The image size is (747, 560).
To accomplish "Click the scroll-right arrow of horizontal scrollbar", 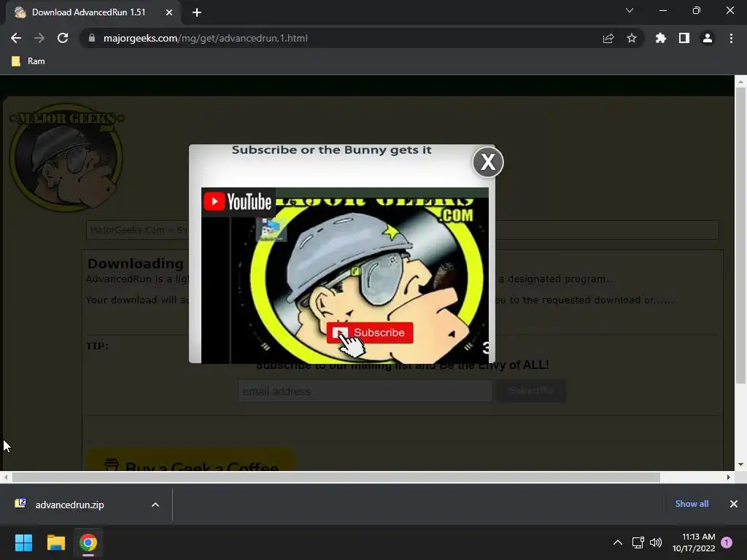I will (x=728, y=477).
